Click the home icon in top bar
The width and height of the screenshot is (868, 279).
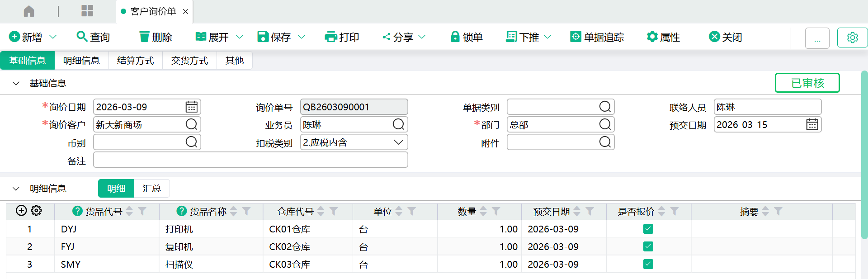point(29,11)
